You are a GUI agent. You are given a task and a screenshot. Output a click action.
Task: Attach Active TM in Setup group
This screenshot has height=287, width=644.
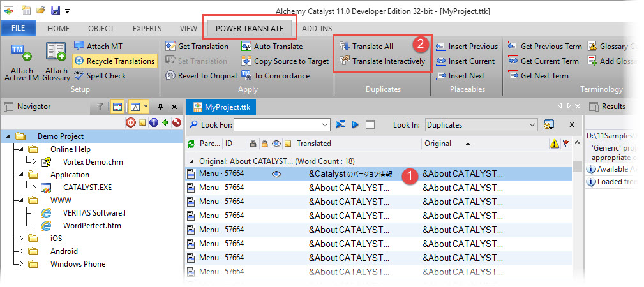click(x=22, y=62)
